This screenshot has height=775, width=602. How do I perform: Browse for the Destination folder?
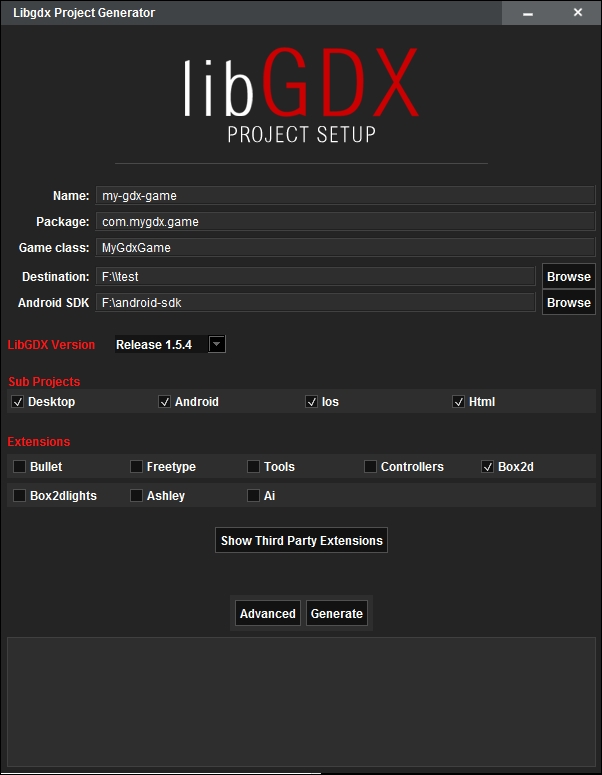[568, 276]
